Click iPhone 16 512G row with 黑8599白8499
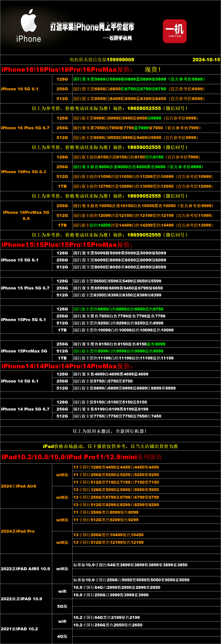The width and height of the screenshot is (221, 644). [x=147, y=99]
